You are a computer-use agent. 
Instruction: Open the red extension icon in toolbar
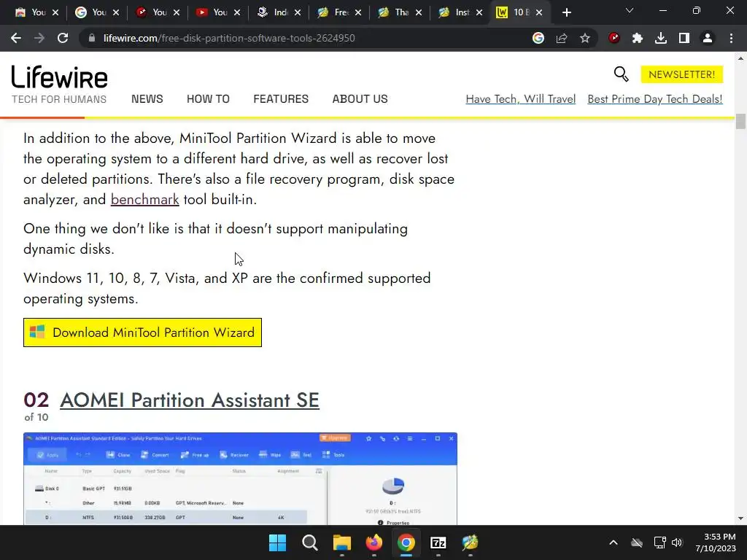point(614,38)
